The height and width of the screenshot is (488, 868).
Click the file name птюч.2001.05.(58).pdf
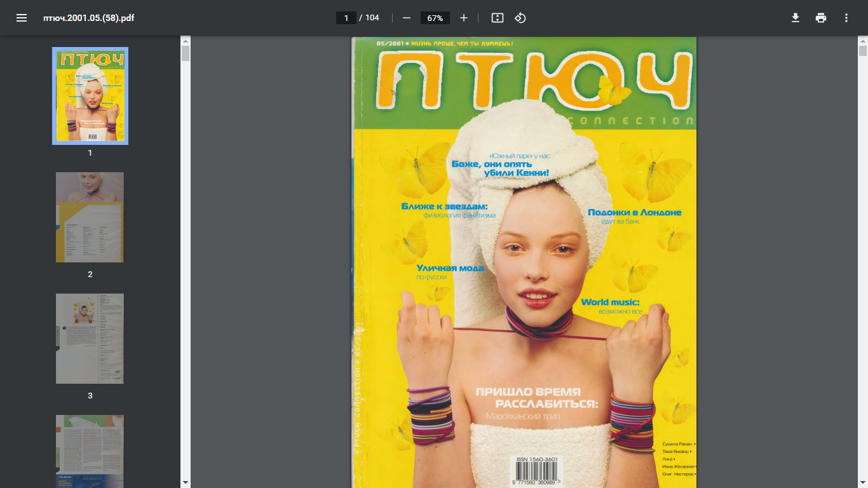click(x=88, y=18)
